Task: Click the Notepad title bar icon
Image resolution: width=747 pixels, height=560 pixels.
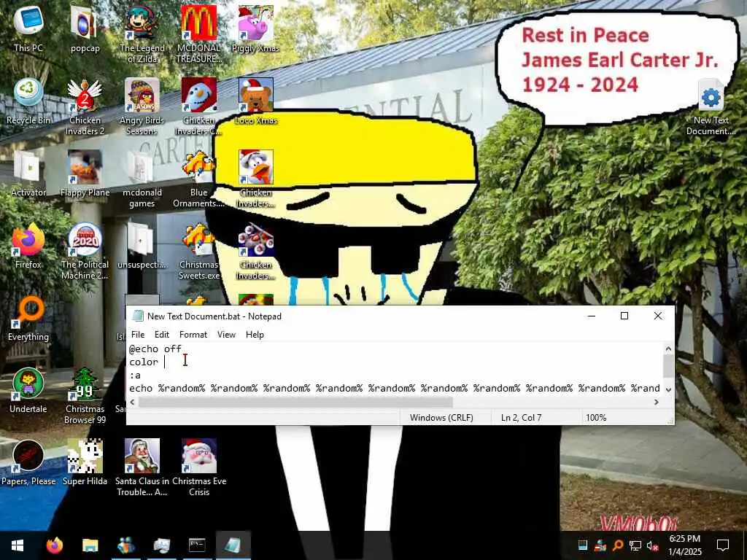Action: pyautogui.click(x=138, y=316)
